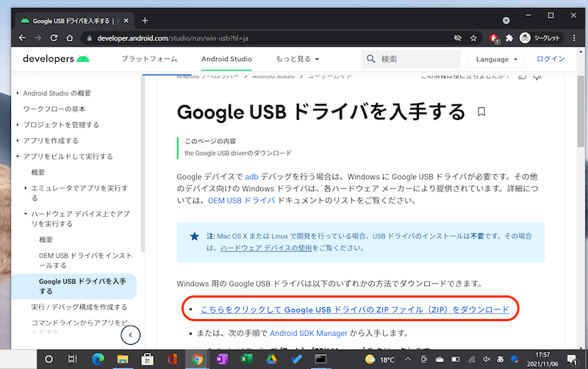Click the 検索 search field

pos(412,59)
